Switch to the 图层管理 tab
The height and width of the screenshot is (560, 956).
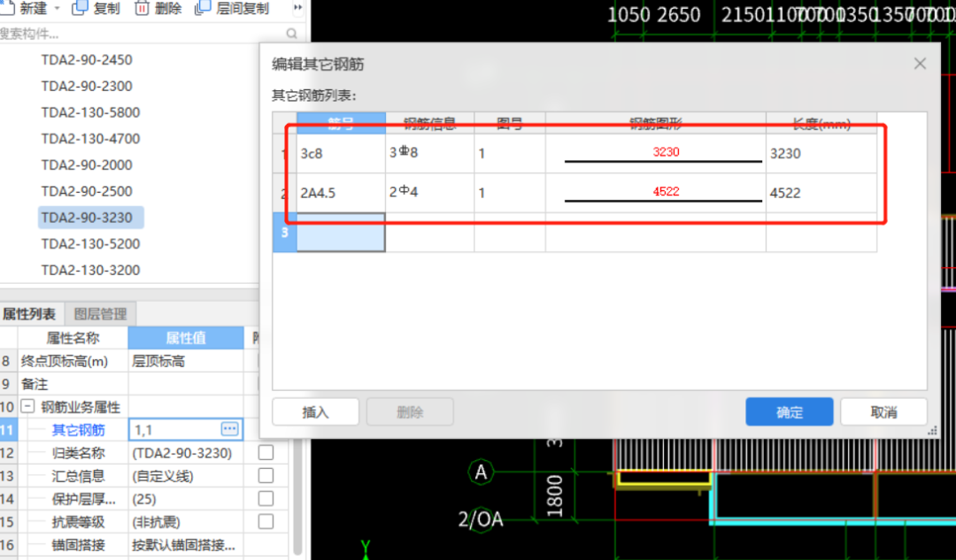point(100,314)
